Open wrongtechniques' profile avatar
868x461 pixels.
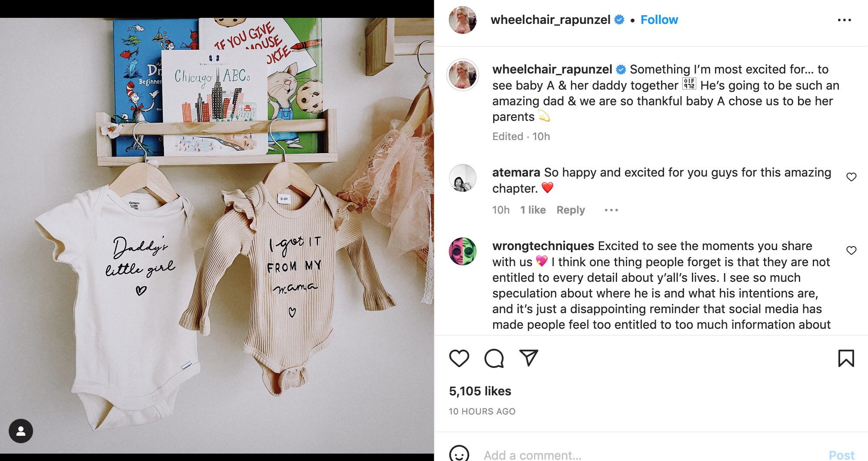pyautogui.click(x=463, y=251)
